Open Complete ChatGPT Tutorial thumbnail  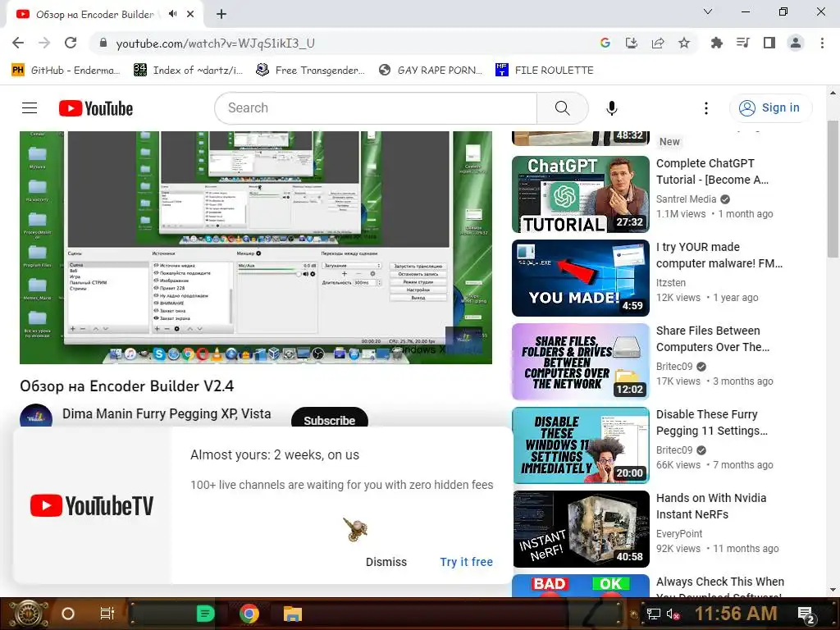581,194
